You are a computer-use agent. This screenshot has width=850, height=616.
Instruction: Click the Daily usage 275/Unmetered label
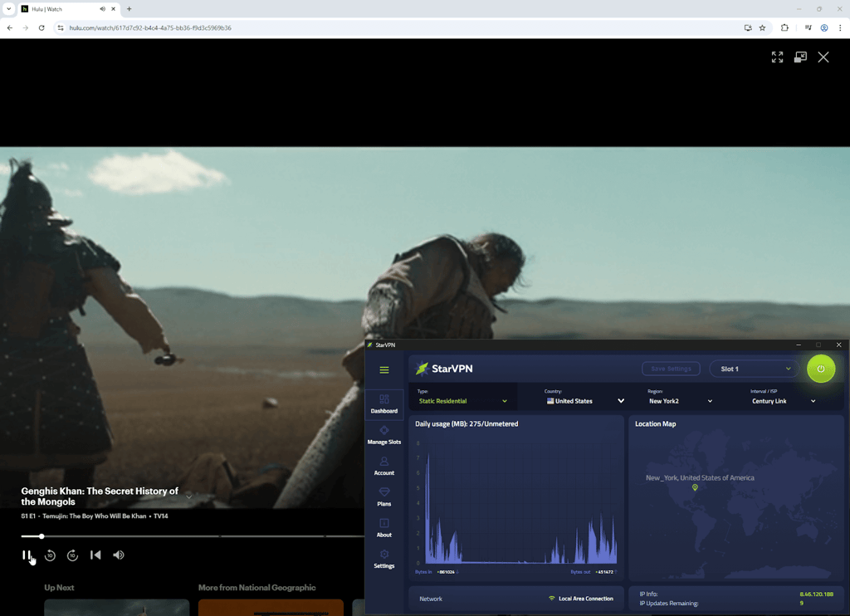(x=467, y=423)
